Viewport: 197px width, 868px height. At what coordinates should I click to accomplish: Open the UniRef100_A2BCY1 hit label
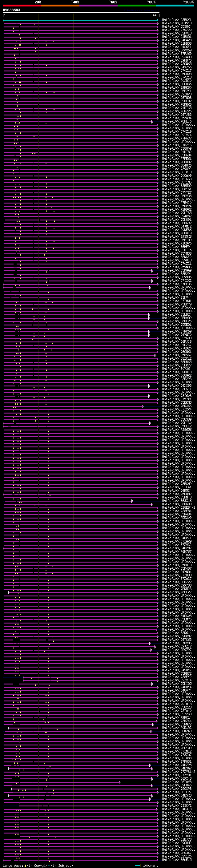point(177,20)
